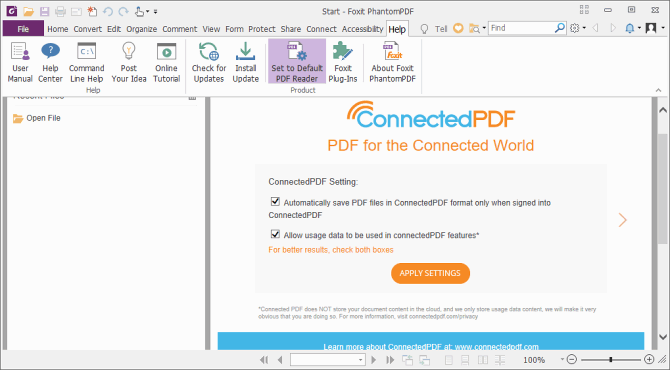Select the Hand tool icon

139,12
